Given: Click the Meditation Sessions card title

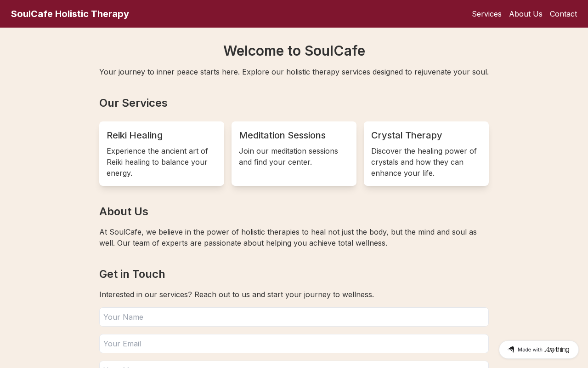Looking at the screenshot, I should 282,135.
